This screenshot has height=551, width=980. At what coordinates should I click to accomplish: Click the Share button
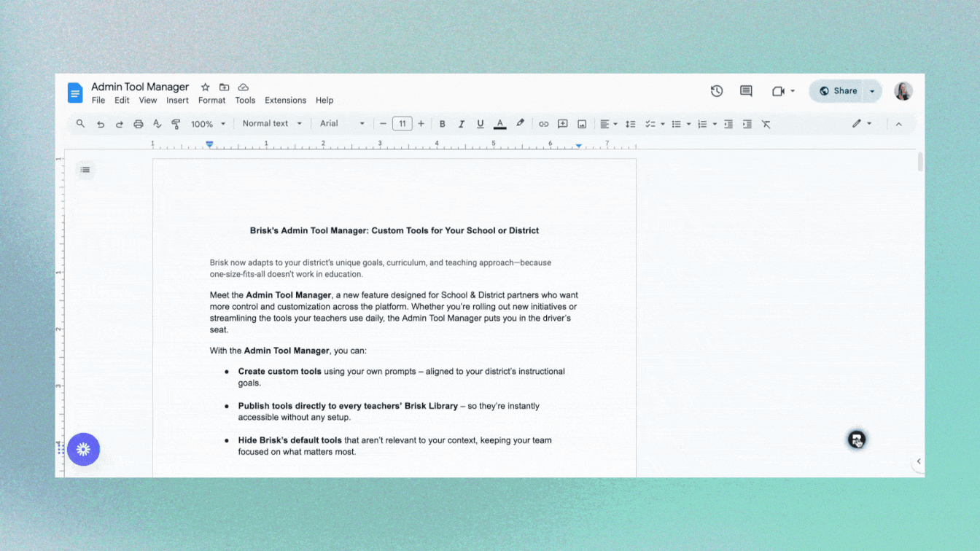[x=838, y=91]
